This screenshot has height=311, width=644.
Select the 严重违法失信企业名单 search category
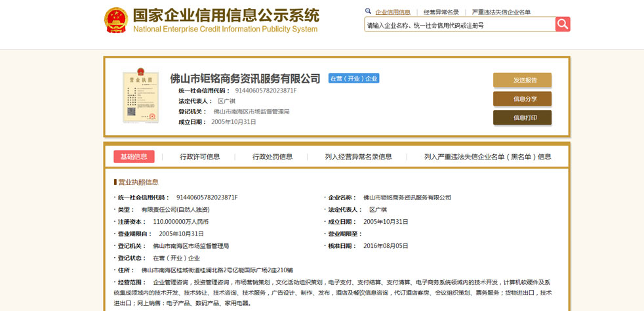[501, 12]
